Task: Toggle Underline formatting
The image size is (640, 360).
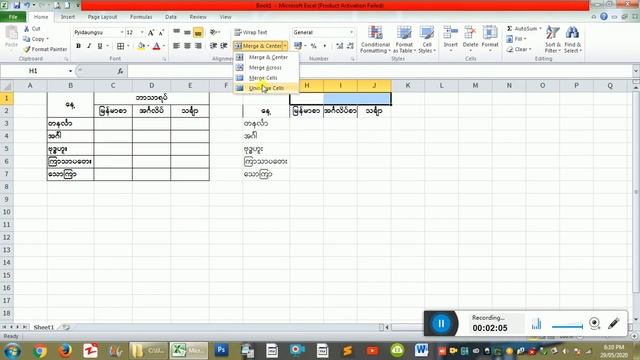Action: [x=100, y=46]
